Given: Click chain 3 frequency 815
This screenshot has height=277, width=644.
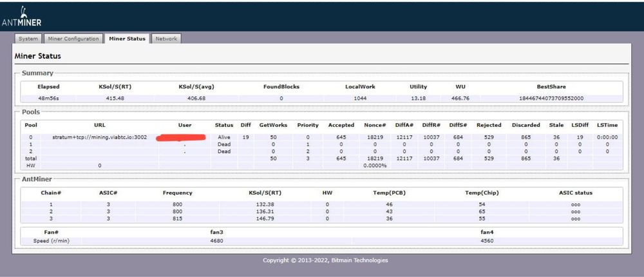Looking at the screenshot, I should pos(177,218).
